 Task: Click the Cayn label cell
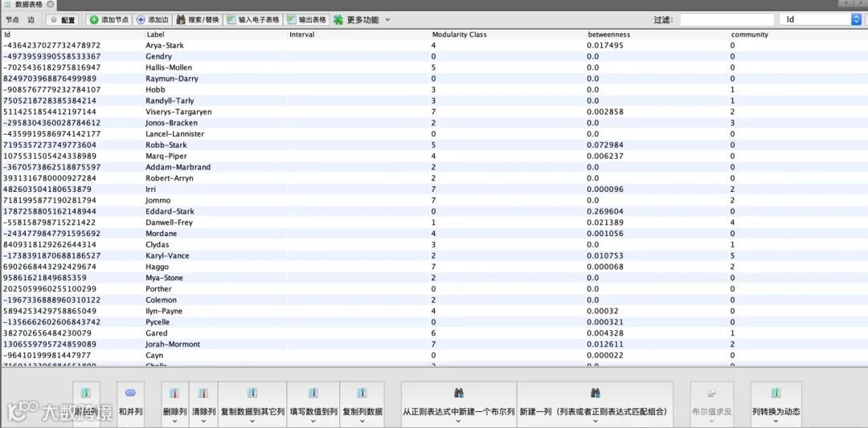154,355
